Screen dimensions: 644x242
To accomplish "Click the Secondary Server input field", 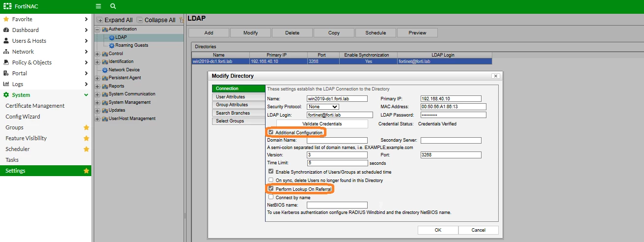I will pyautogui.click(x=451, y=141).
